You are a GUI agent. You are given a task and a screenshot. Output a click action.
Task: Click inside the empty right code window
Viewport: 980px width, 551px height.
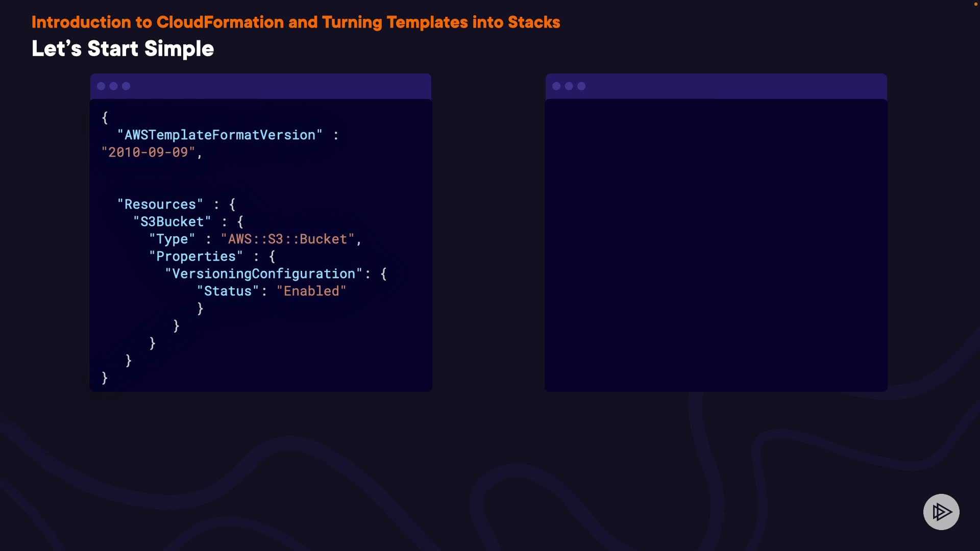click(x=716, y=245)
